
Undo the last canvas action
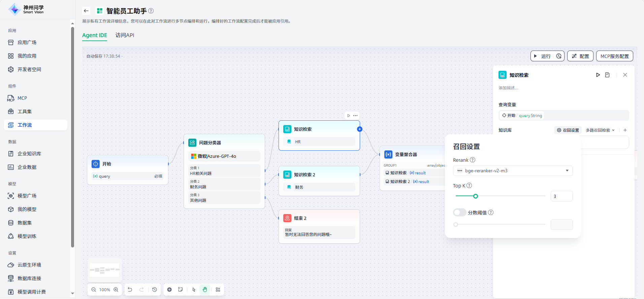(x=130, y=290)
